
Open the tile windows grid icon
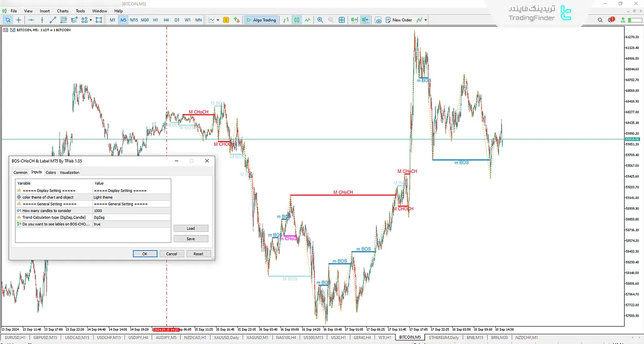click(x=342, y=20)
